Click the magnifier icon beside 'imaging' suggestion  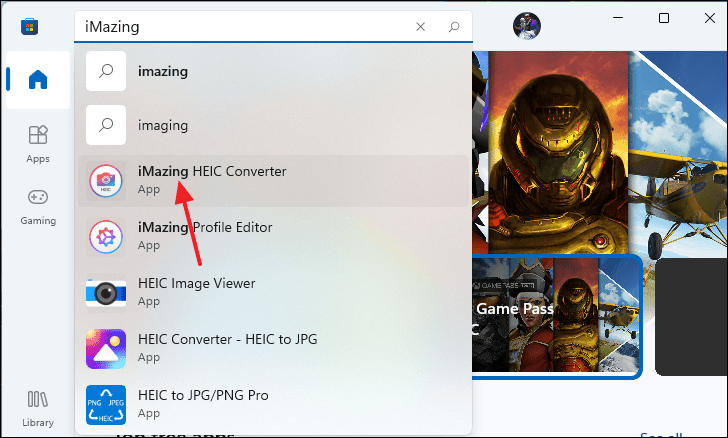point(106,125)
